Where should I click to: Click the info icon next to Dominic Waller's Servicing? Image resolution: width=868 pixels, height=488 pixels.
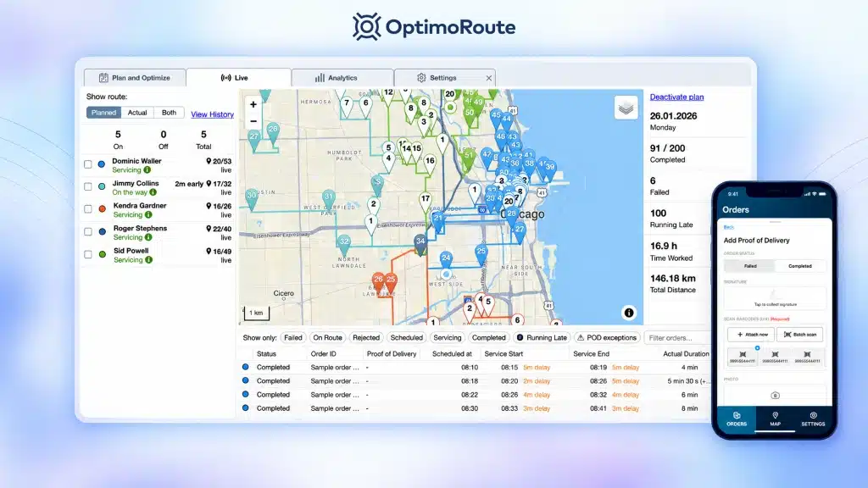[147, 170]
